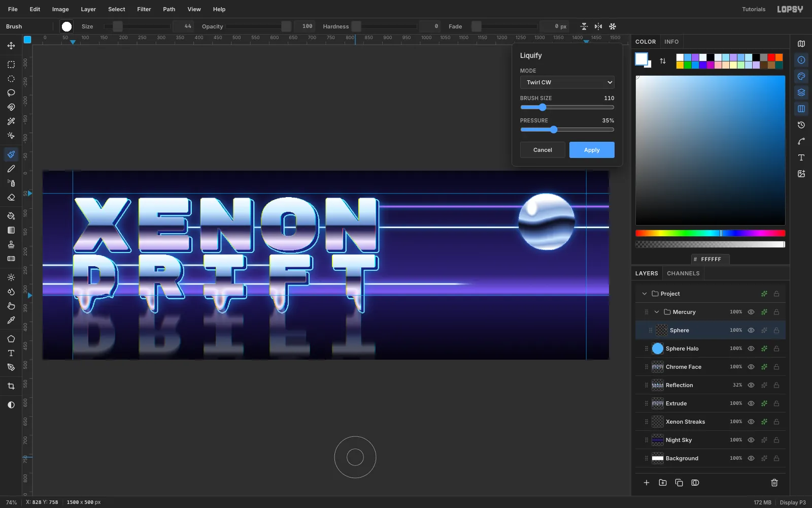This screenshot has height=508, width=812.
Task: Hide the Chrome Face layer
Action: 751,367
